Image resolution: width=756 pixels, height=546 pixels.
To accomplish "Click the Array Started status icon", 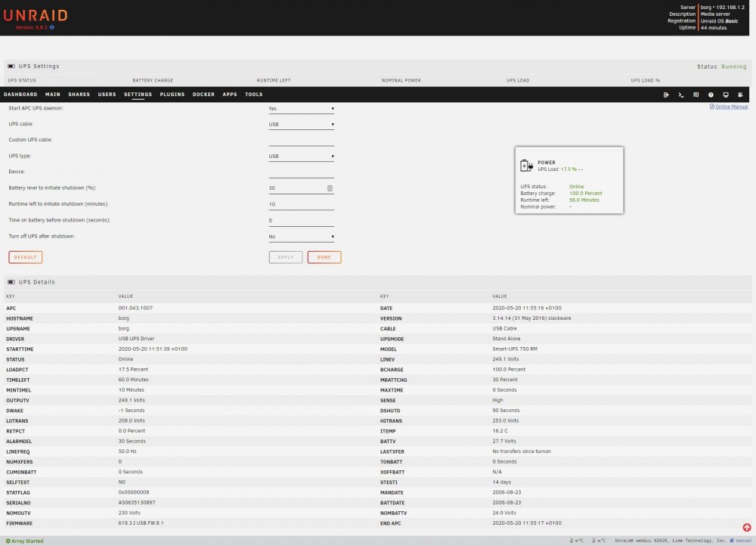I will pyautogui.click(x=8, y=541).
